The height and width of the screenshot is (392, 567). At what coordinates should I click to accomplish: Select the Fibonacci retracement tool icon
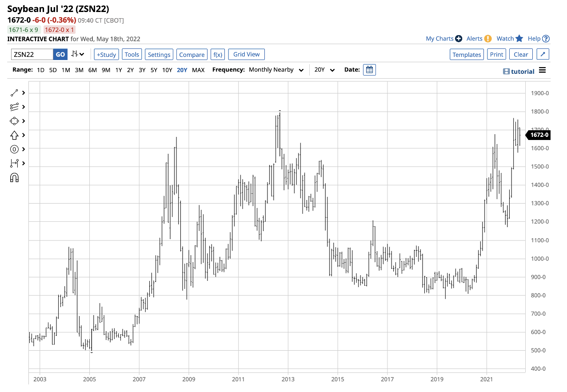(x=14, y=107)
